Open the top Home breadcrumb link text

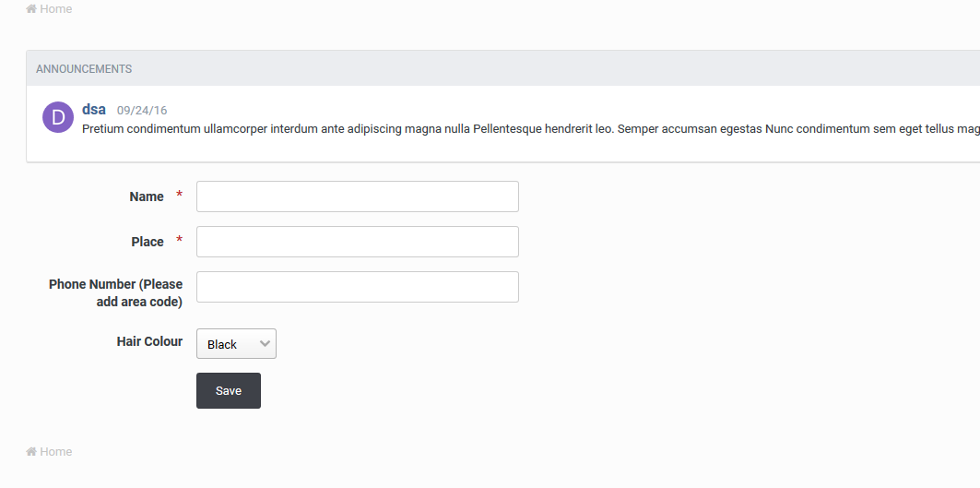55,9
